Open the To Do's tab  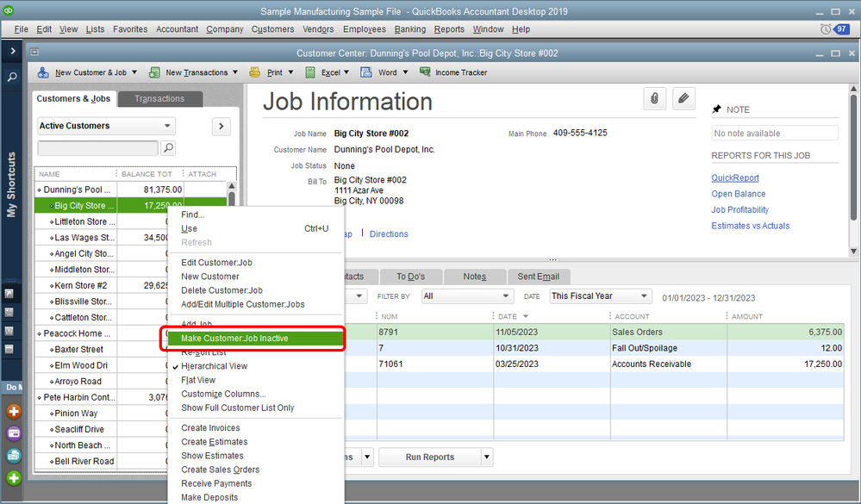point(411,277)
